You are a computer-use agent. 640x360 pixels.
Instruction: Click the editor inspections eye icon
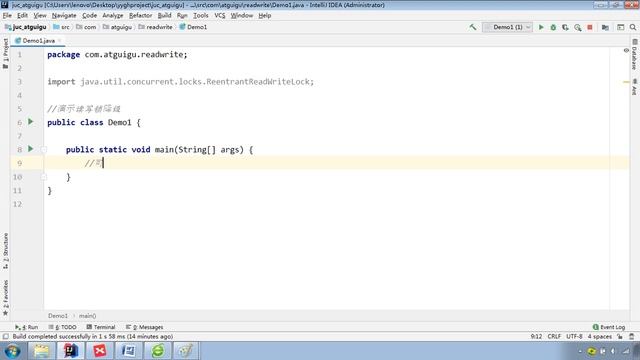point(626,51)
